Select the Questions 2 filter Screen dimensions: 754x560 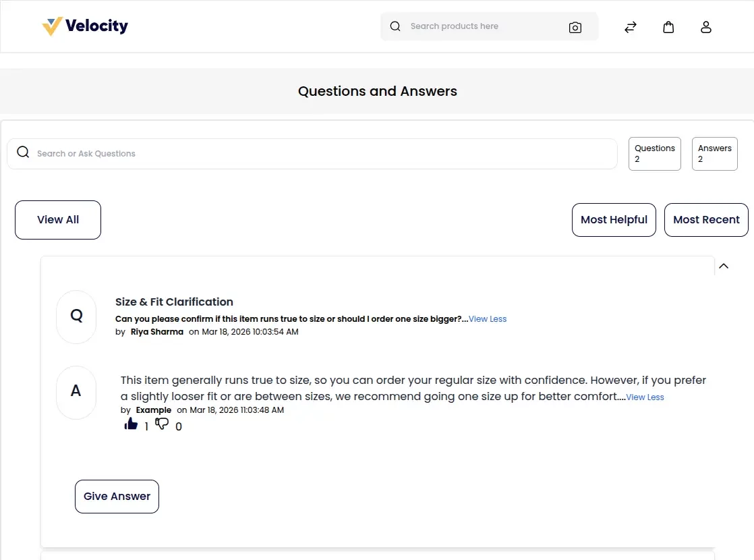pos(655,154)
